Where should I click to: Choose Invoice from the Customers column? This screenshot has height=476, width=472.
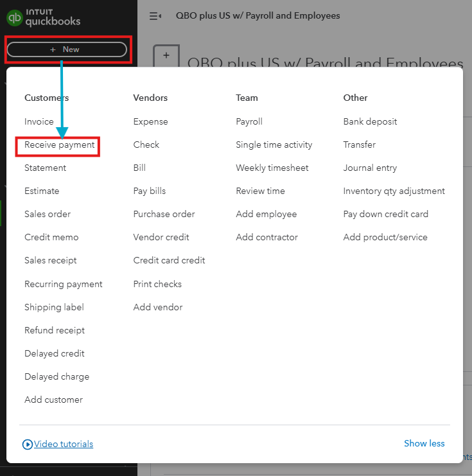(39, 122)
